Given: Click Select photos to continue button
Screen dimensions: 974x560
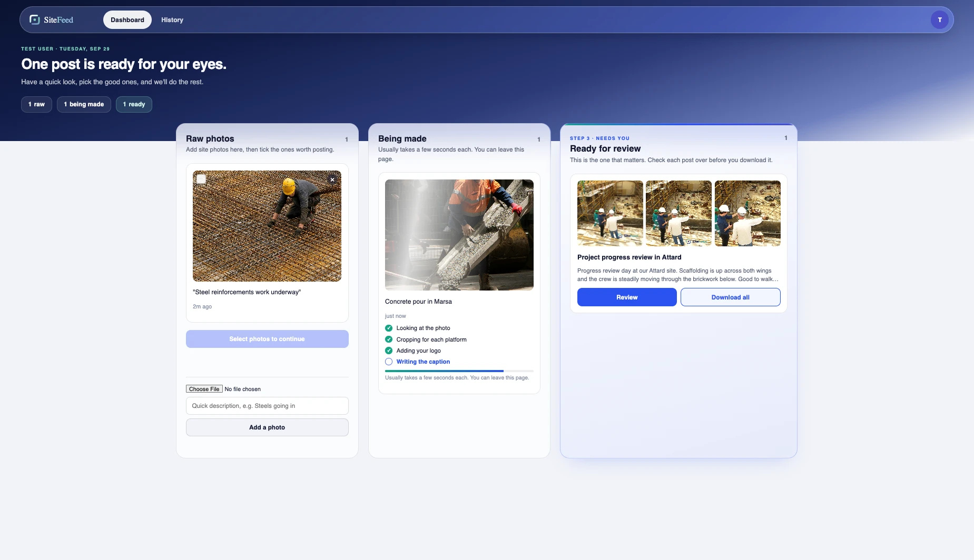Looking at the screenshot, I should click(x=267, y=339).
